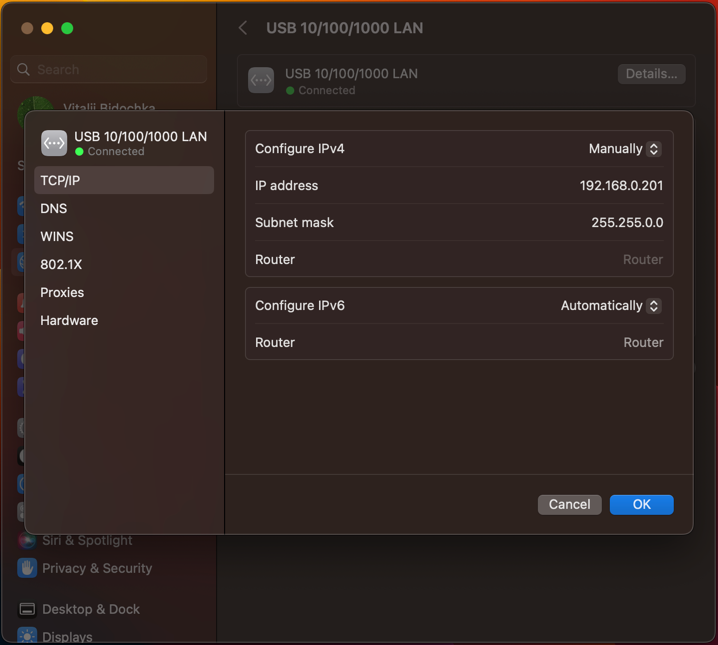This screenshot has height=645, width=718.
Task: Click the Displays icon in sidebar
Action: 27,636
